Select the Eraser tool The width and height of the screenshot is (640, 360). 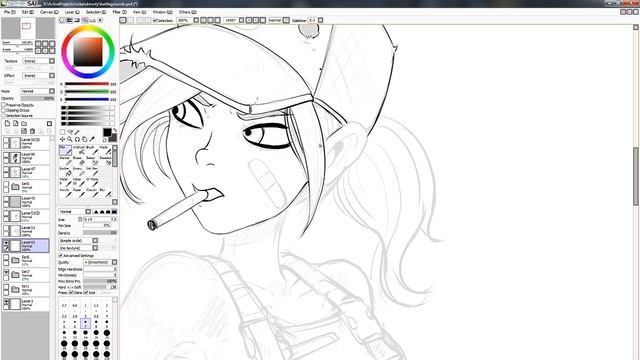click(x=79, y=161)
